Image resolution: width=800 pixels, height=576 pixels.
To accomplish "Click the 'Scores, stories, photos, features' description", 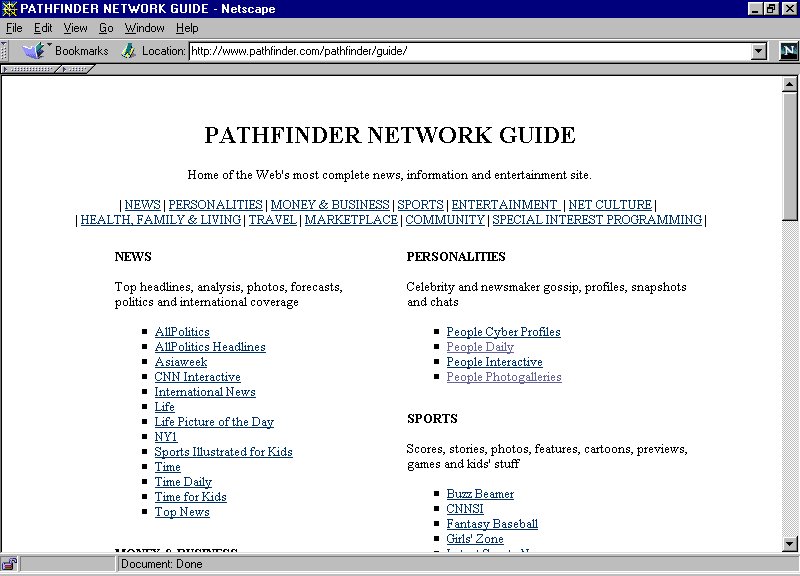I will pos(547,457).
